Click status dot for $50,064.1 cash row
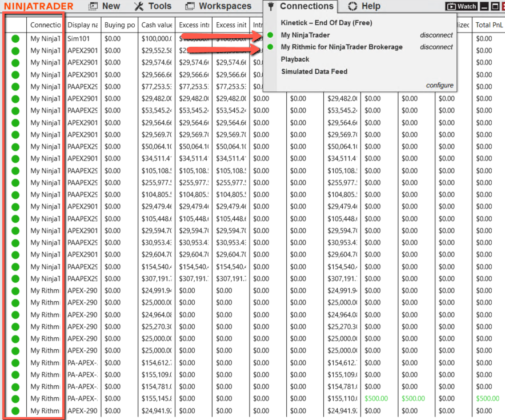This screenshot has height=420, width=505. (x=15, y=146)
